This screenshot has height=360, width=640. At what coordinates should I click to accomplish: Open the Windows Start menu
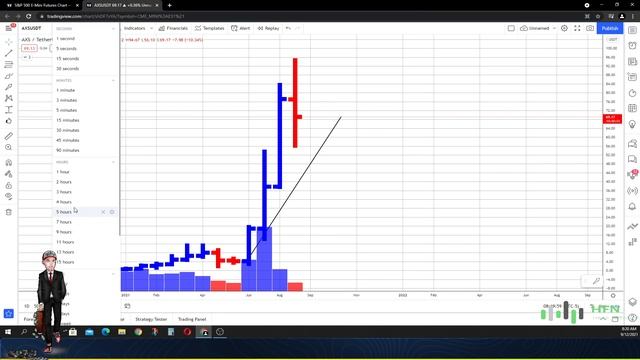click(x=8, y=332)
